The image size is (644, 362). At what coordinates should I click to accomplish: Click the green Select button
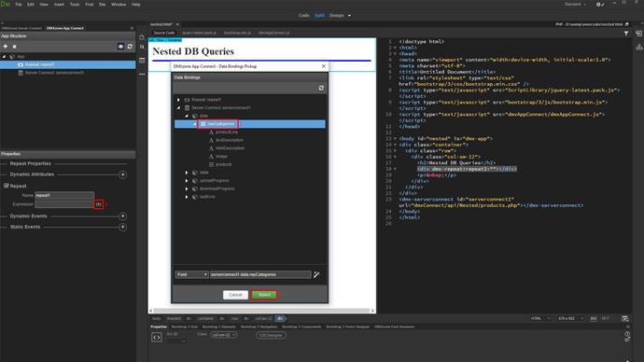click(x=264, y=295)
